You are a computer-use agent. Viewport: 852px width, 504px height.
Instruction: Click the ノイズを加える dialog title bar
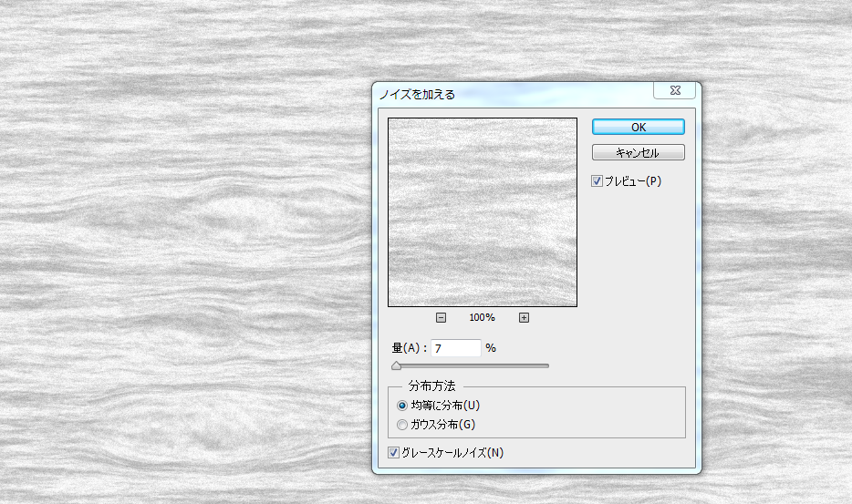pos(511,93)
